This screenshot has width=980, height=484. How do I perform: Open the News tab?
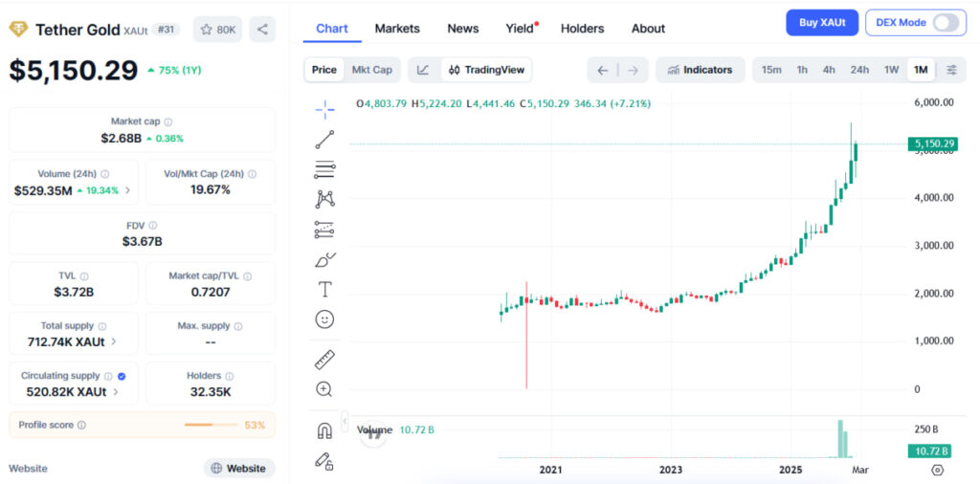tap(463, 29)
